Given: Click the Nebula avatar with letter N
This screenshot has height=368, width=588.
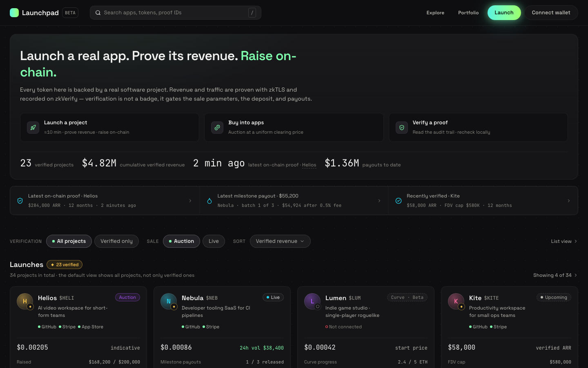Looking at the screenshot, I should 168,301.
